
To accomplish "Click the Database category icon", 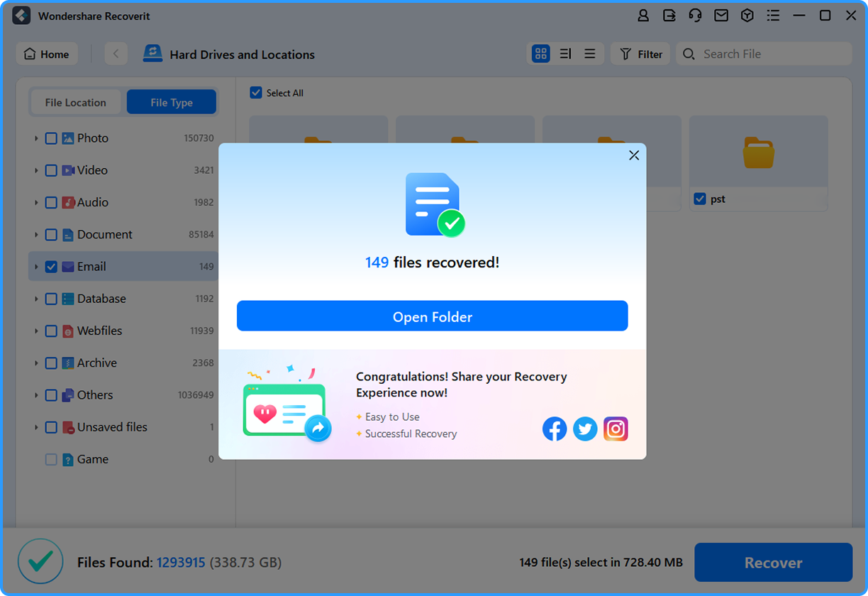I will point(68,299).
